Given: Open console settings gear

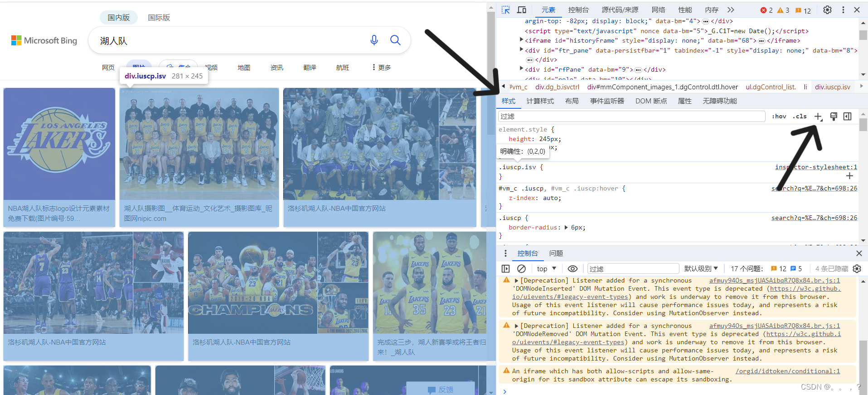Looking at the screenshot, I should coord(857,269).
